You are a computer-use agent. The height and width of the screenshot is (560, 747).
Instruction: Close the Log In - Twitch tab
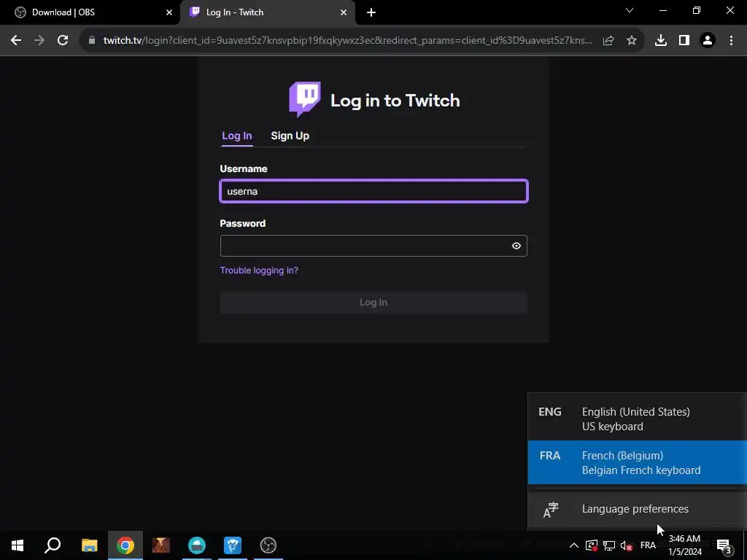[x=344, y=12]
